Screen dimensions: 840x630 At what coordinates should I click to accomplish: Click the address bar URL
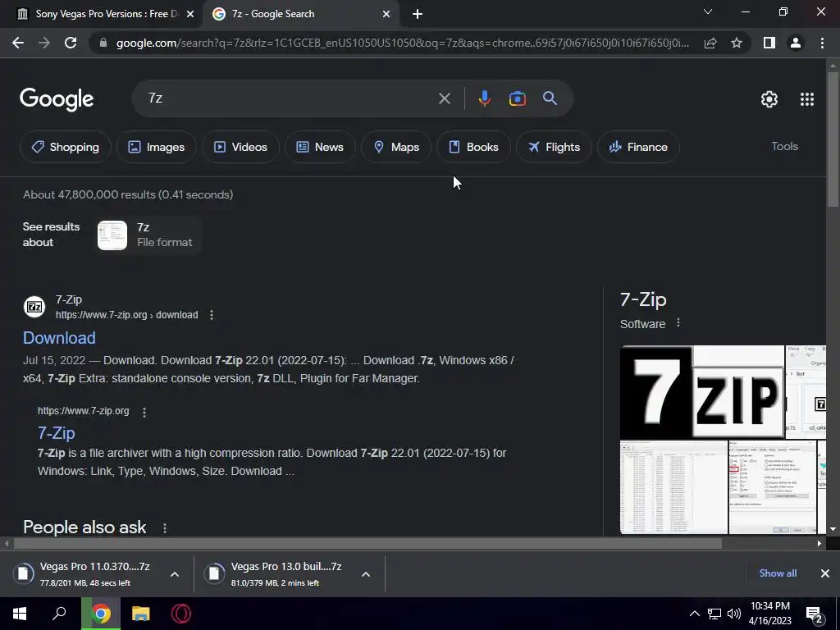click(x=402, y=43)
